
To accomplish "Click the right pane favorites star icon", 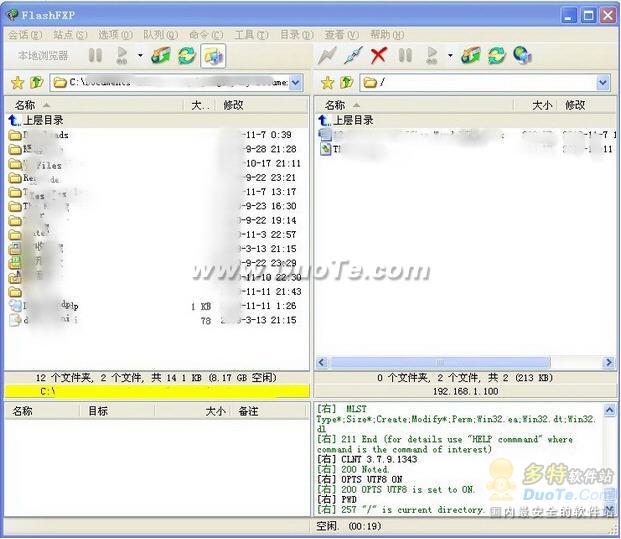I will point(328,83).
